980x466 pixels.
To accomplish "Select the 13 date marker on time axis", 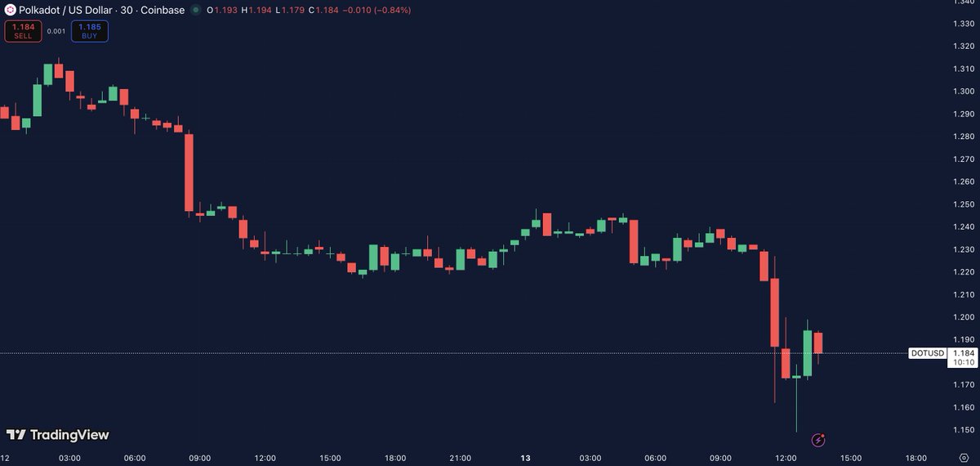I will (525, 458).
